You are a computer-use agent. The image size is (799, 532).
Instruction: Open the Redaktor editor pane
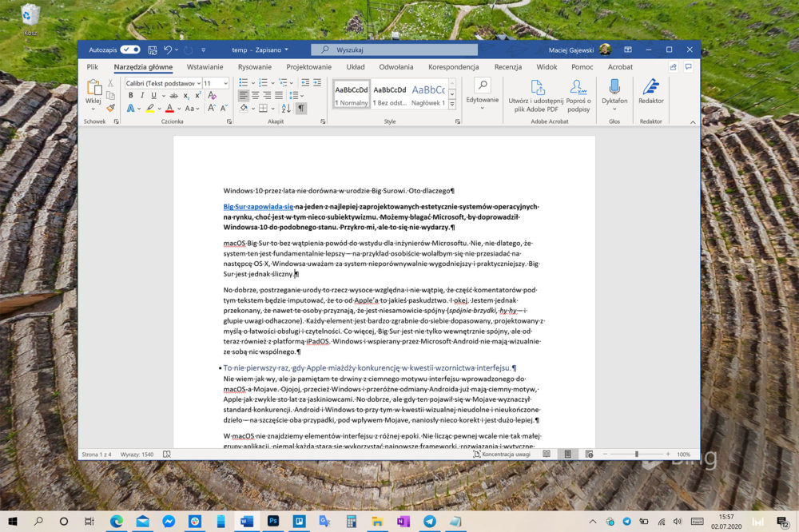pos(650,92)
